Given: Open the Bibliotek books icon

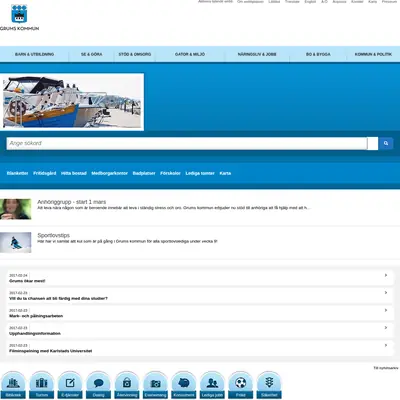Looking at the screenshot, I should pos(13,385).
